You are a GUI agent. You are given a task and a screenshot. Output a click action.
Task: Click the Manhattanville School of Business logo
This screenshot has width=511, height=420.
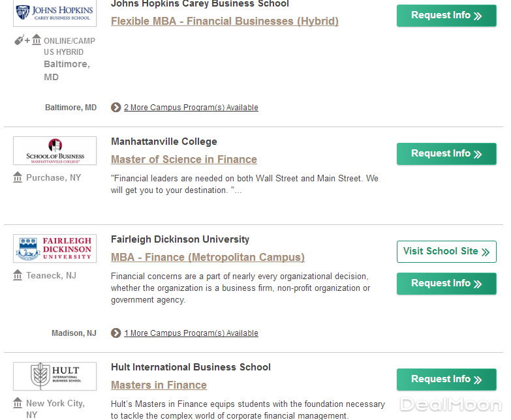pos(55,151)
